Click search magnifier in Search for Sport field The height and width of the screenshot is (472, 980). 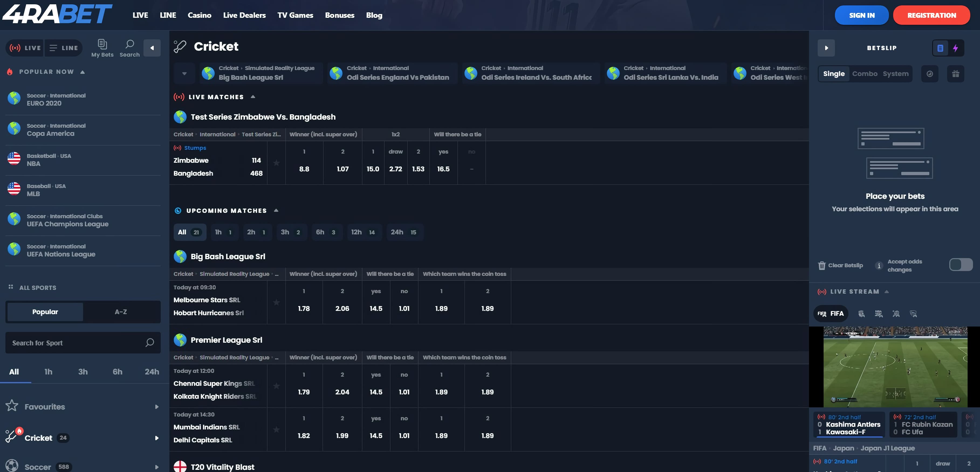pyautogui.click(x=149, y=342)
